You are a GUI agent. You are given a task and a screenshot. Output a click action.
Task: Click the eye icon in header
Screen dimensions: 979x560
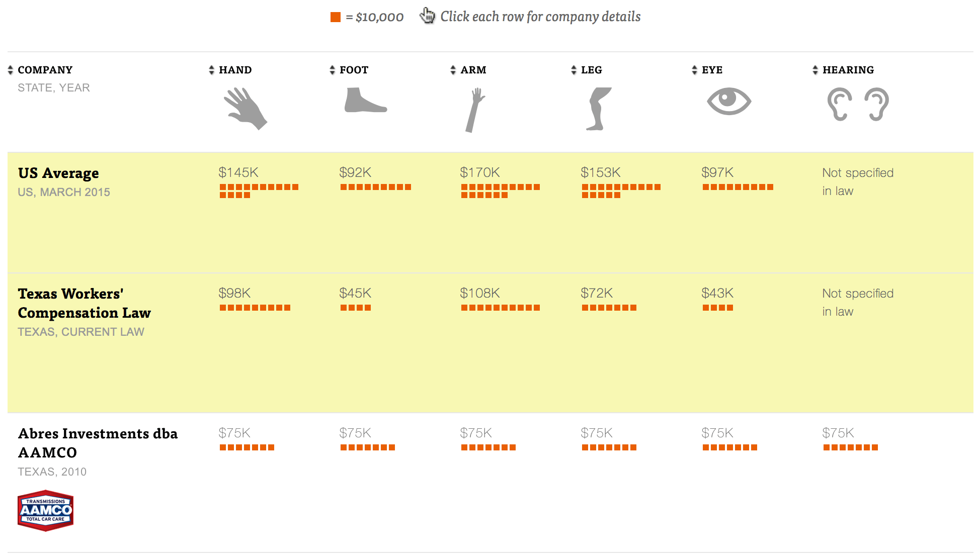tap(729, 101)
